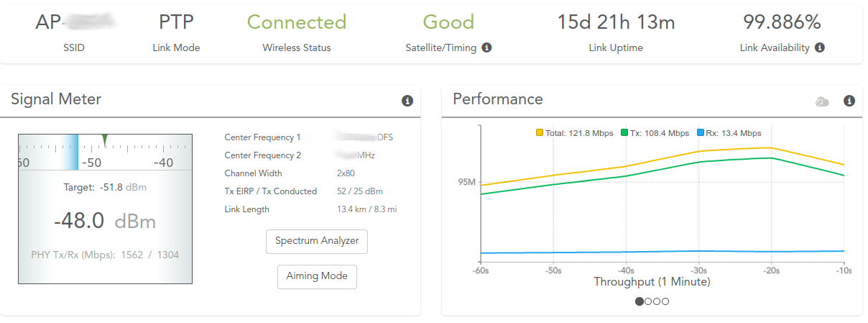
Task: Click the green target marker on signal gauge
Action: point(105,139)
